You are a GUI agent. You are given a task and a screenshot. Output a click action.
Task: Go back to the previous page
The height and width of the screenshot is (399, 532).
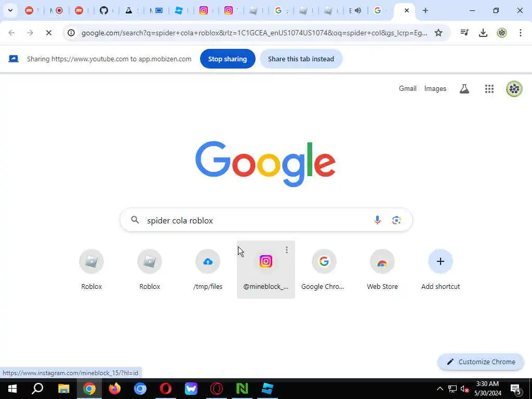(11, 33)
